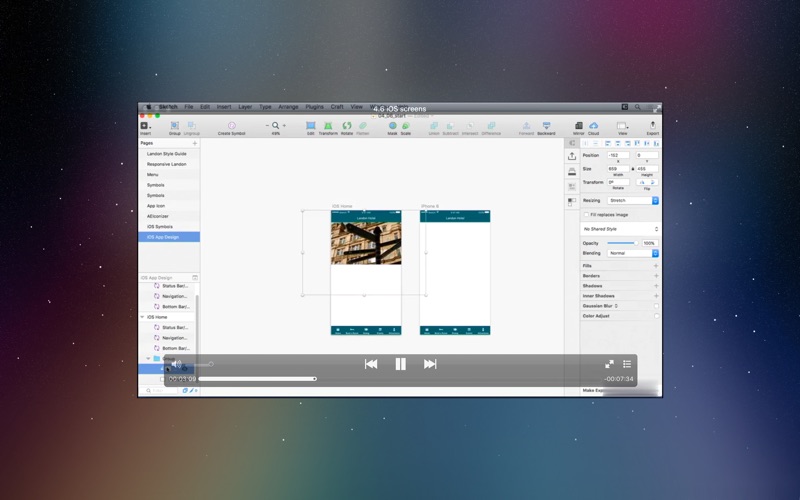Select the Edit toolbar icon

point(310,128)
